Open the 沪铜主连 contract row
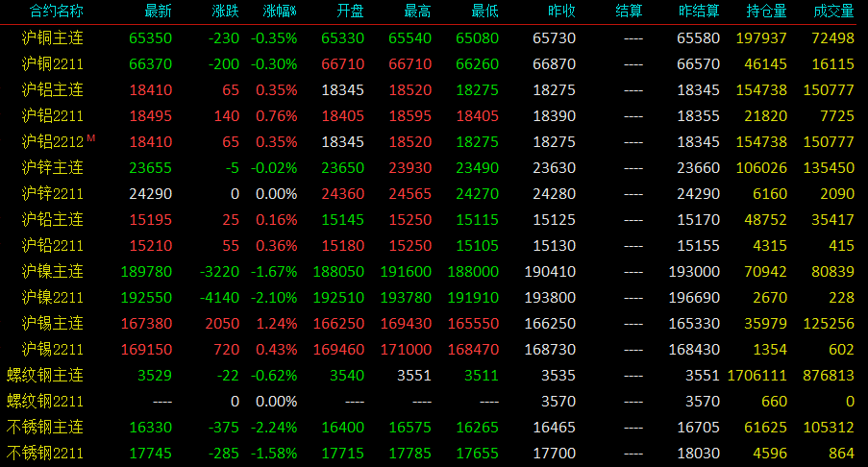Screen dimensions: 868x467 pos(434,38)
